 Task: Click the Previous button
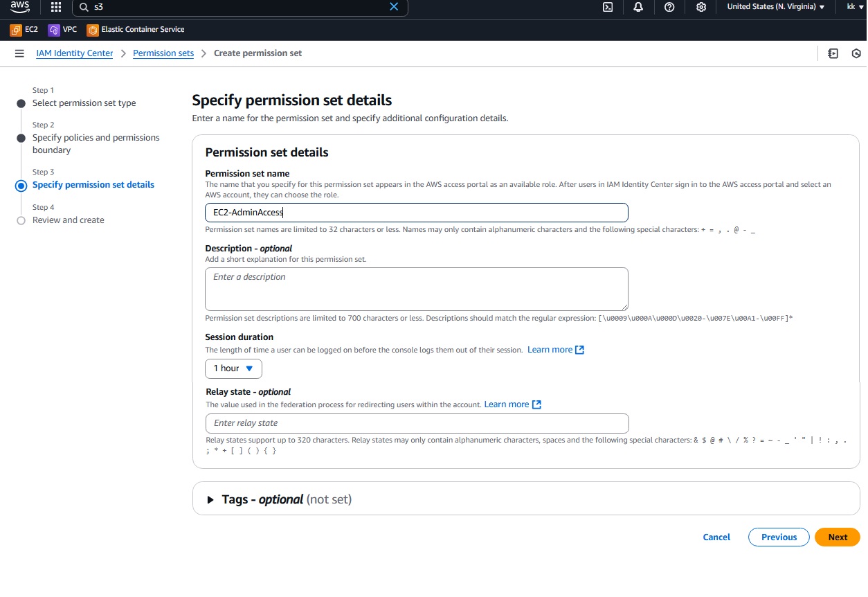pos(779,537)
